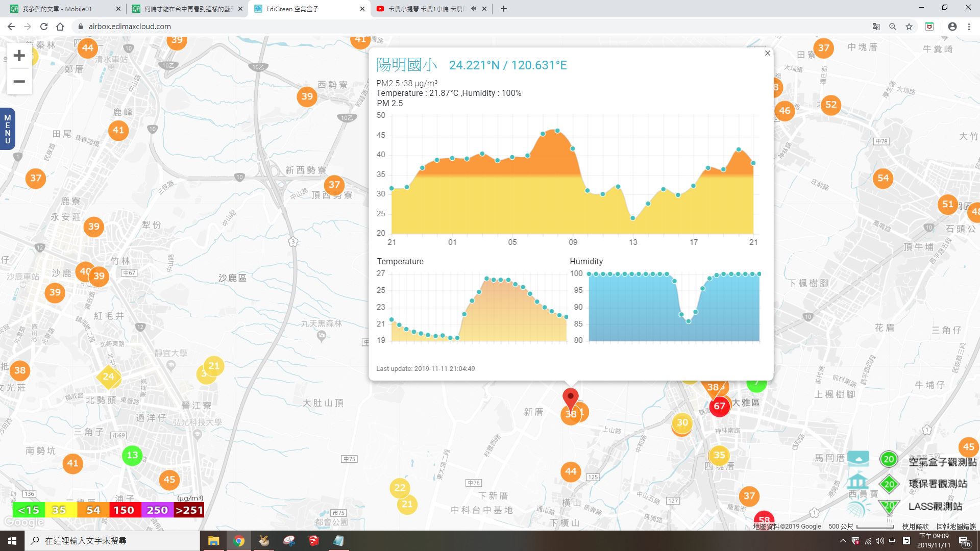Click the green <15 legend swatch
This screenshot has width=980, height=551.
point(29,510)
